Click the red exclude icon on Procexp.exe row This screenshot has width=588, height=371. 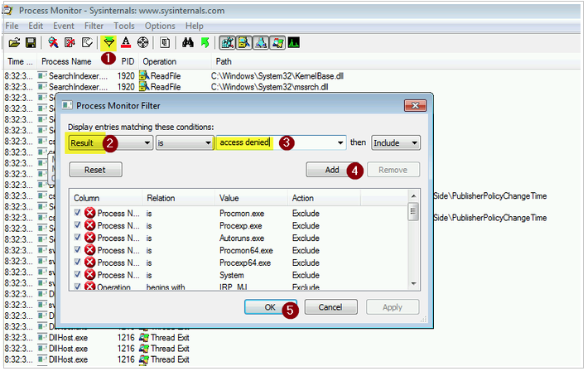[x=89, y=225]
